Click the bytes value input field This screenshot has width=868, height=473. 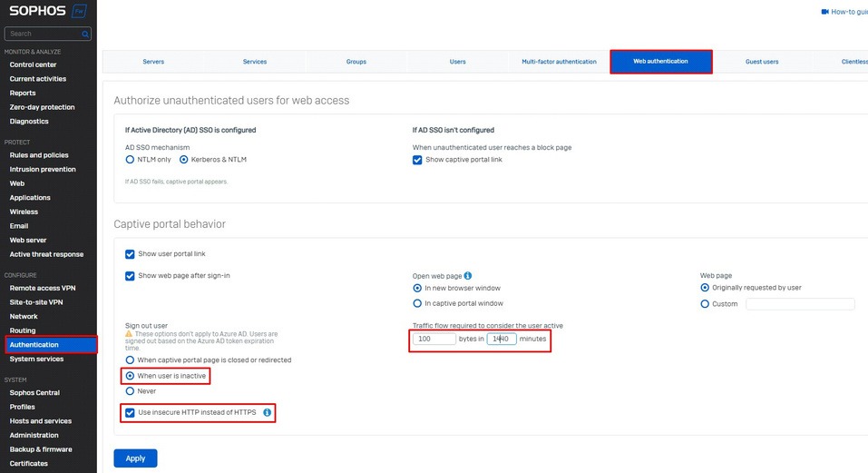coord(434,339)
